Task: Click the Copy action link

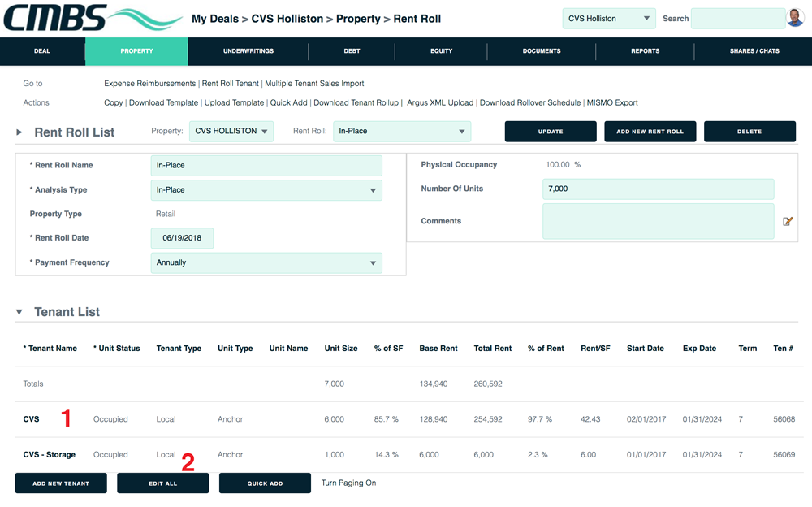Action: (114, 102)
